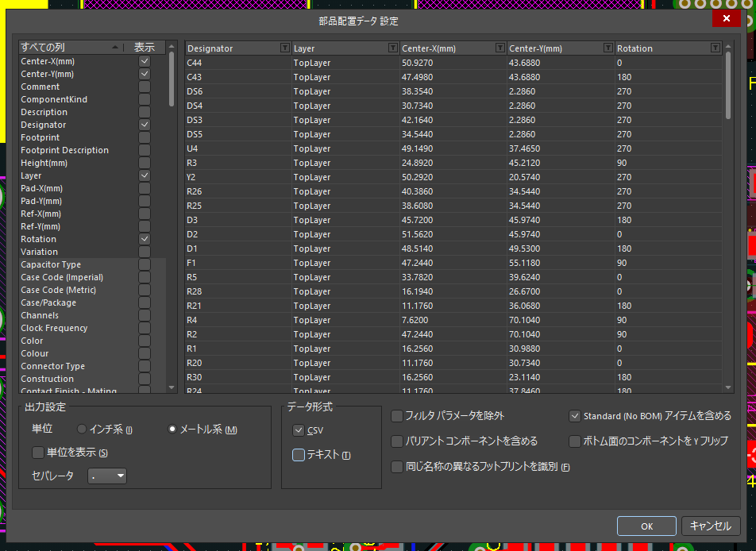Enable the Pad-X(mm) column checkbox
Image resolution: width=756 pixels, height=551 pixels.
point(145,188)
